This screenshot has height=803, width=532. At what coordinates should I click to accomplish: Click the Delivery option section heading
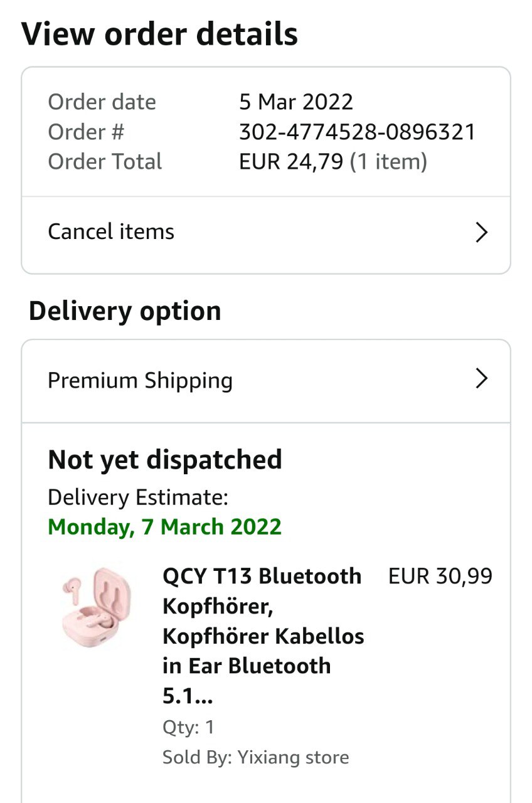tap(125, 311)
